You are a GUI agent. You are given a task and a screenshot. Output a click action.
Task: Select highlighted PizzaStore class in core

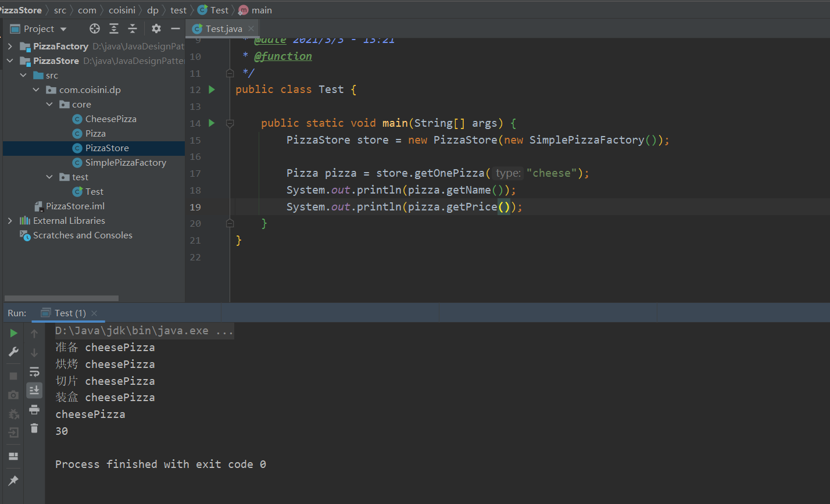[x=107, y=148]
